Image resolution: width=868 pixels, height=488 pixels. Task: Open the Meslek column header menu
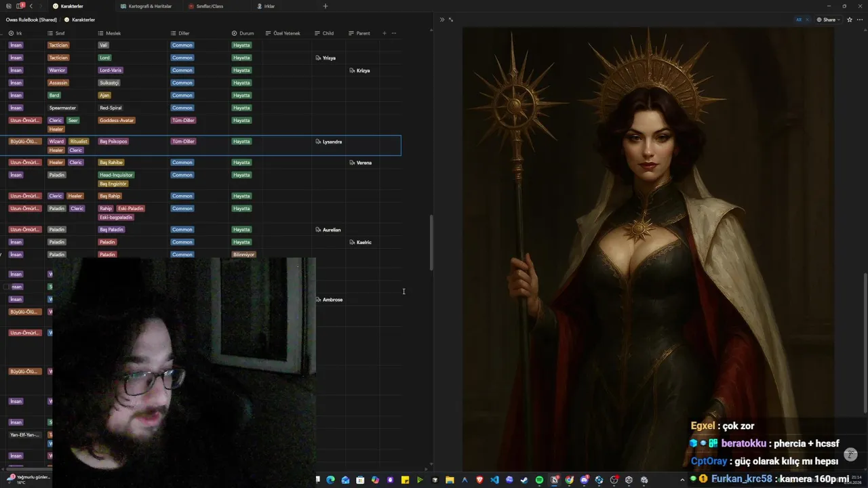[132, 33]
